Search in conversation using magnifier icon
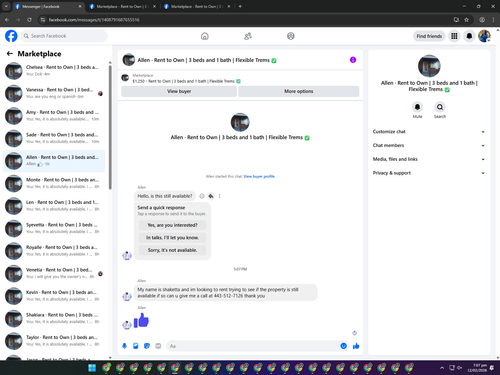This screenshot has width=500, height=375. pos(440,107)
